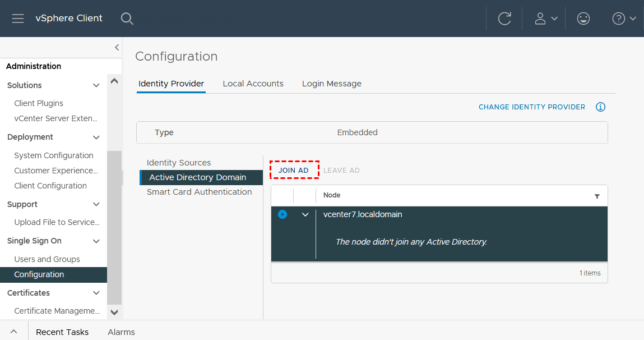Image resolution: width=644 pixels, height=340 pixels.
Task: Click the smiley feedback icon
Action: point(583,19)
